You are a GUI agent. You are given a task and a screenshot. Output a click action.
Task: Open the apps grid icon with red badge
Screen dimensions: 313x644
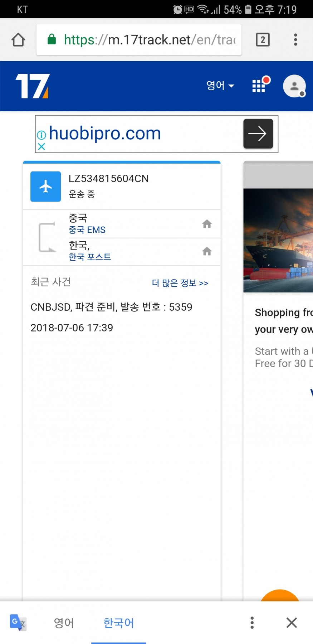pyautogui.click(x=259, y=86)
